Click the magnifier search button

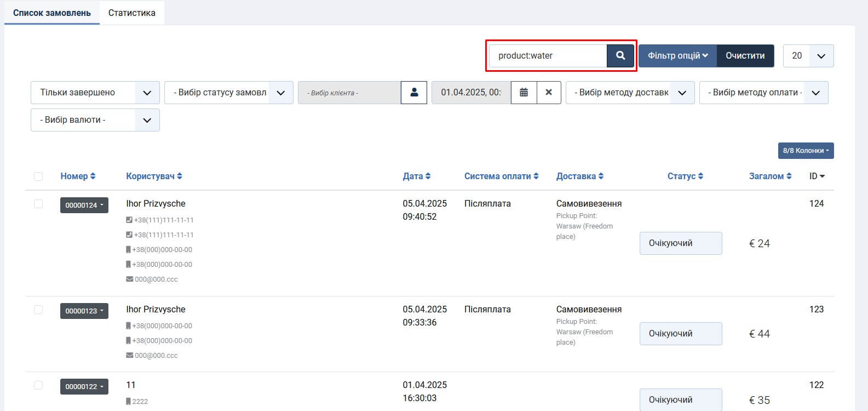click(x=620, y=56)
